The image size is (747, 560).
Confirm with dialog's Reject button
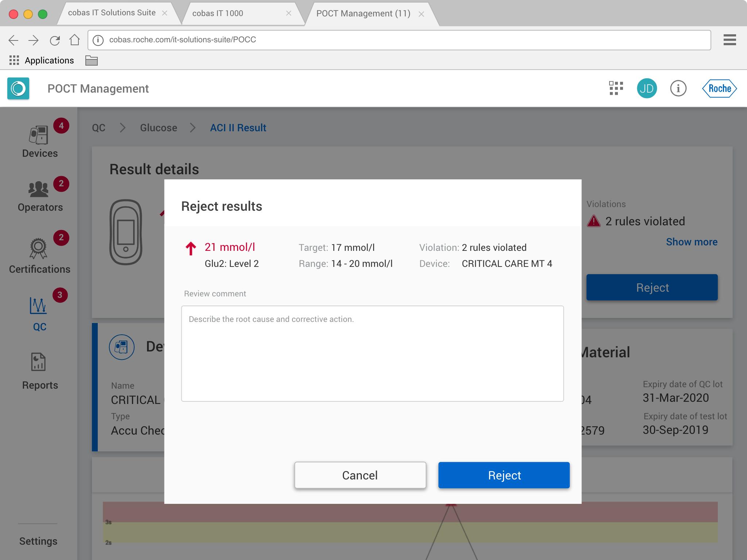pos(504,475)
